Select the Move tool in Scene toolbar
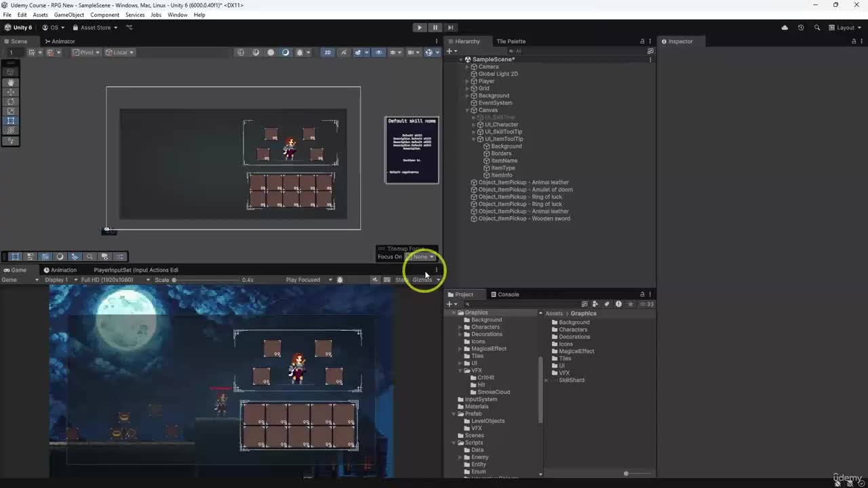The height and width of the screenshot is (488, 868). pos(11,91)
